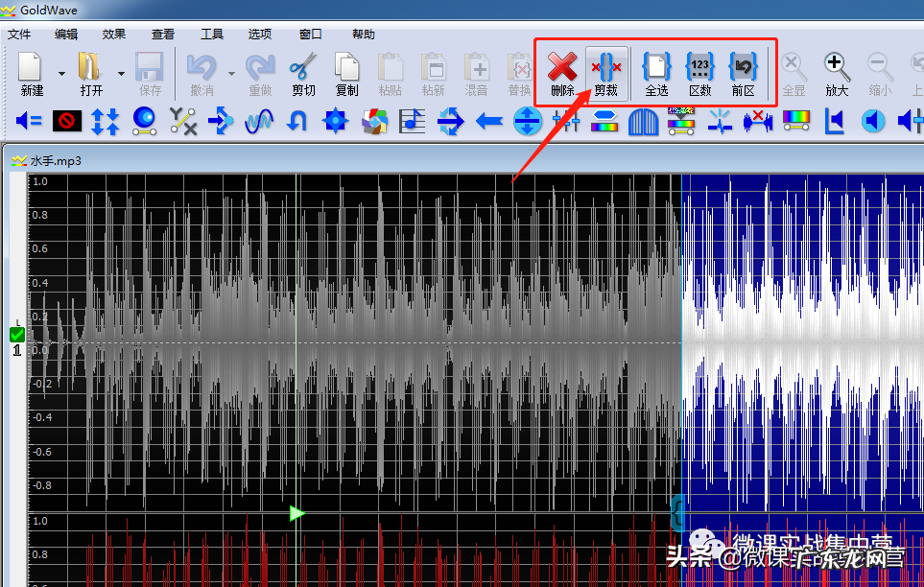Screen dimensions: 924x587
Task: Open the 工具 (Tools) menu
Action: coord(212,35)
